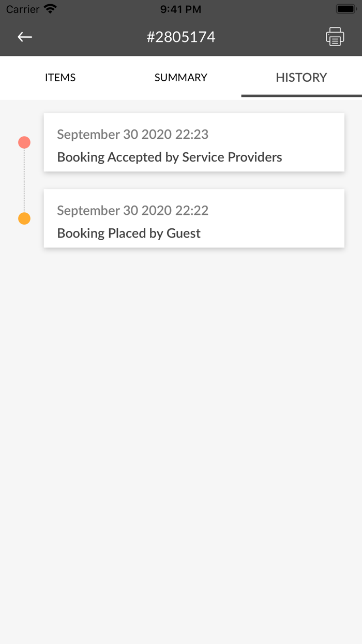Tap the September 30 2020 22:23 timestamp
This screenshot has width=362, height=644.
click(132, 135)
